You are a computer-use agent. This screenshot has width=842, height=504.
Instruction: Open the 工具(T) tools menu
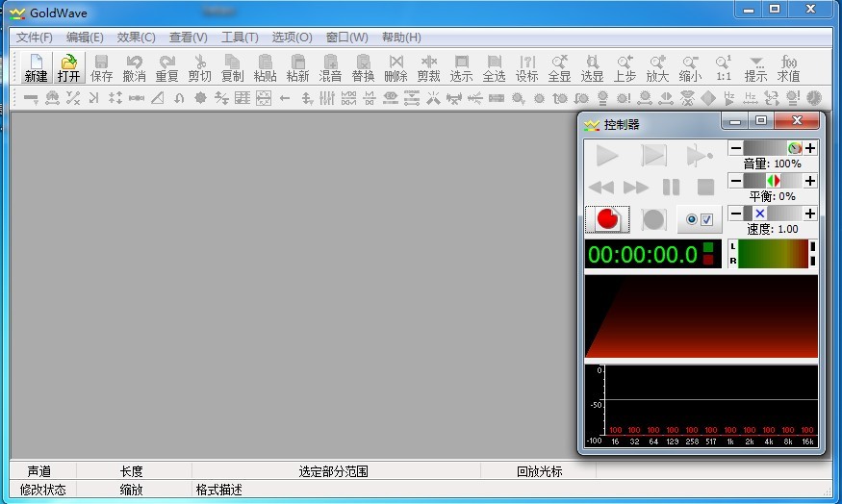[x=240, y=38]
